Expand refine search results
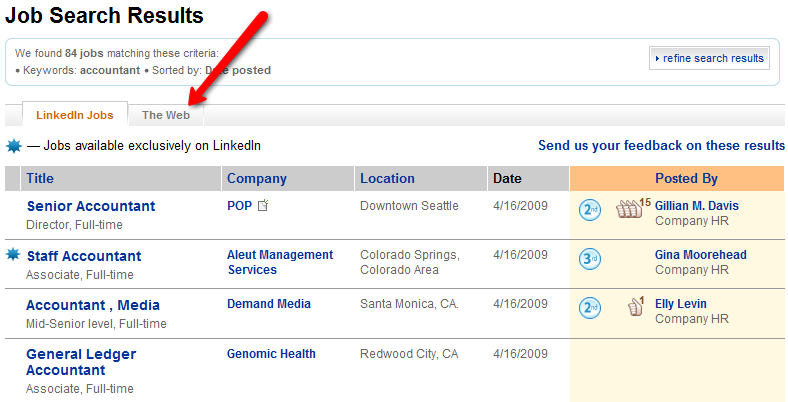Screen dimensions: 788x402 [x=709, y=58]
